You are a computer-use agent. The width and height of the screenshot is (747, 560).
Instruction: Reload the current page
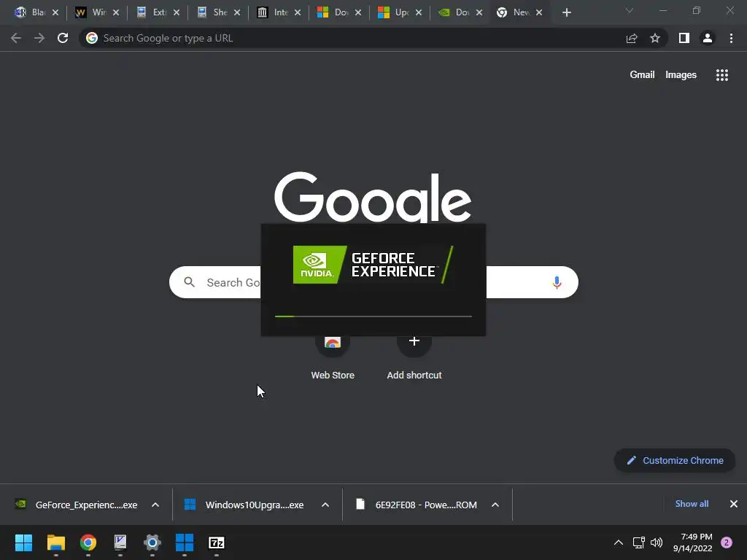63,38
